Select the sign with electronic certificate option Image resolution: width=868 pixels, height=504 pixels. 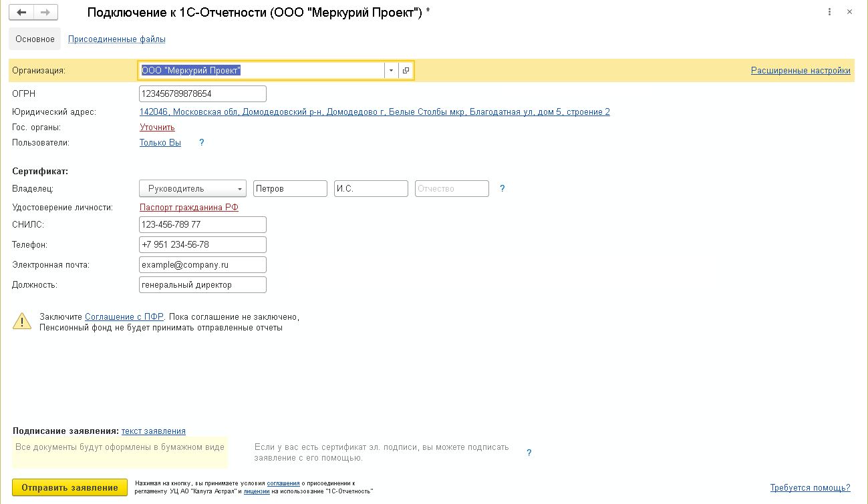click(382, 453)
